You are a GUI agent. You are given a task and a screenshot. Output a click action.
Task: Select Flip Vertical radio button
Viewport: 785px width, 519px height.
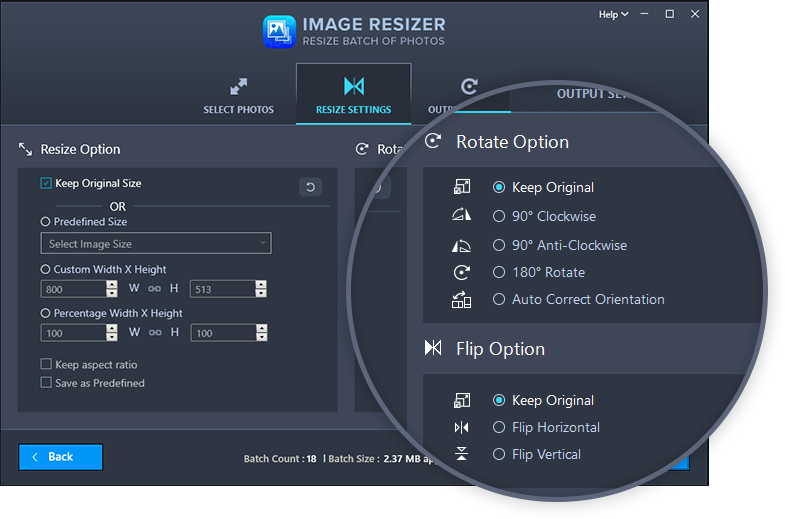click(x=499, y=454)
